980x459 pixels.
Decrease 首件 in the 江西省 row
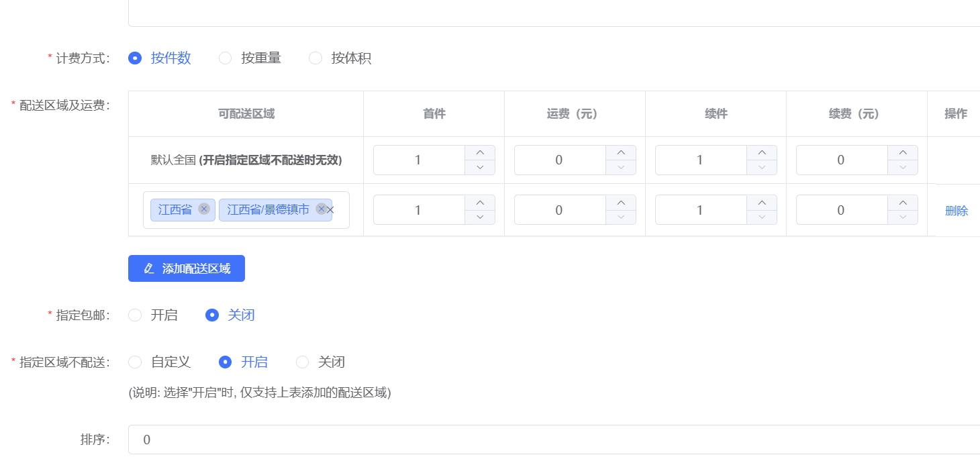480,217
